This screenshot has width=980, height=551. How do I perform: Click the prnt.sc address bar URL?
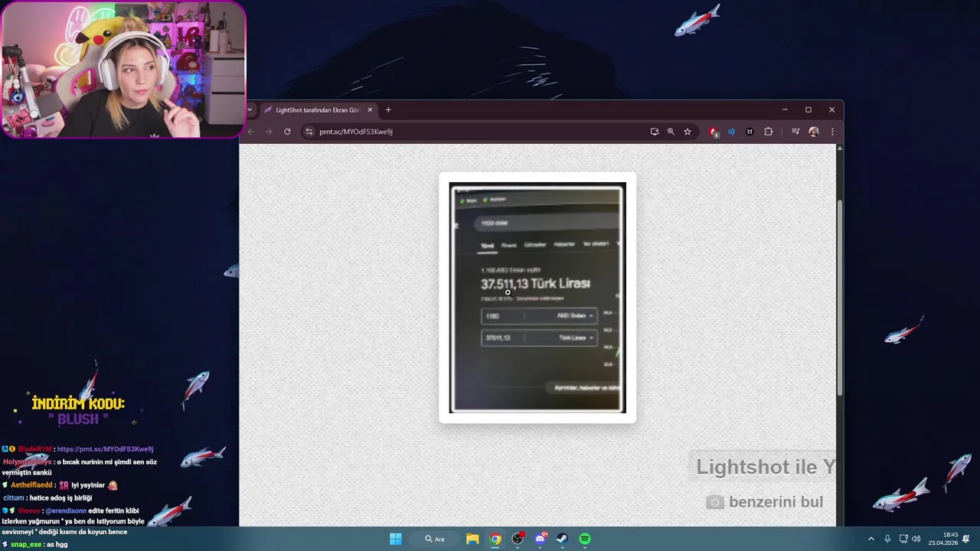pos(356,132)
